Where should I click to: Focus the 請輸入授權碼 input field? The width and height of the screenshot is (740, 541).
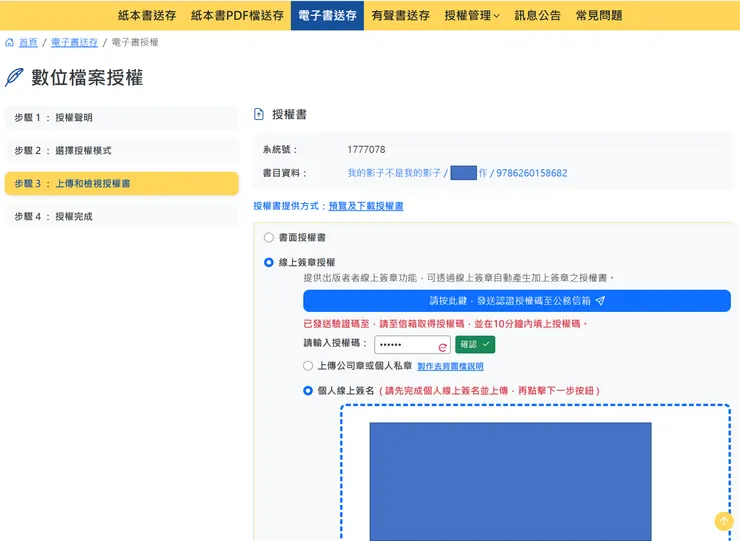412,345
